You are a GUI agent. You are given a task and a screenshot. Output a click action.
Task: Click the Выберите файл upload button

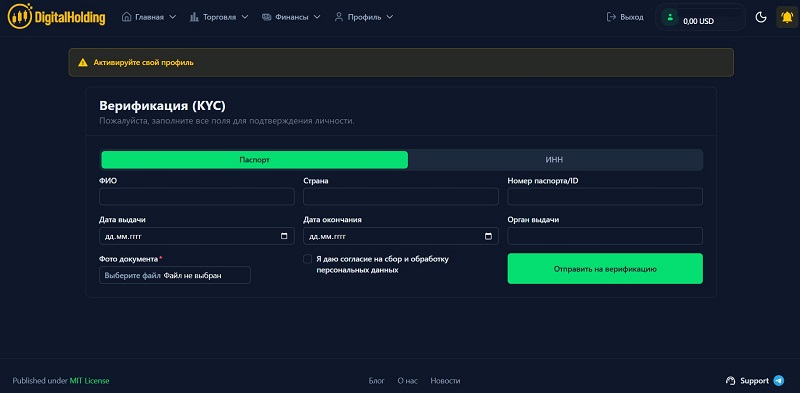(133, 275)
